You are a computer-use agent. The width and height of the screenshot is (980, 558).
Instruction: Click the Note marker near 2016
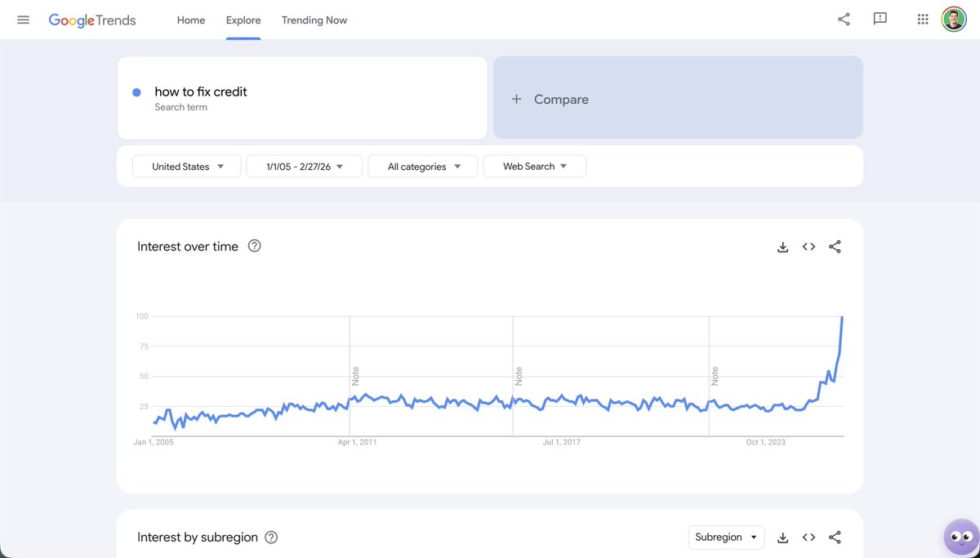pyautogui.click(x=519, y=376)
